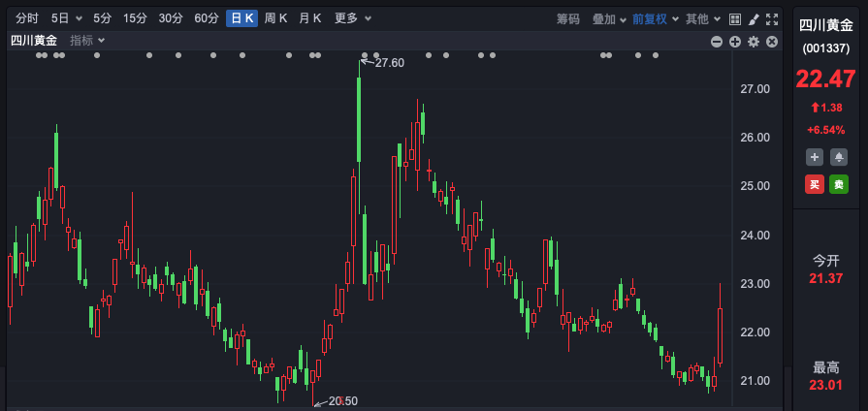Expand the 其他 options dropdown
This screenshot has height=411, width=868.
(x=702, y=18)
